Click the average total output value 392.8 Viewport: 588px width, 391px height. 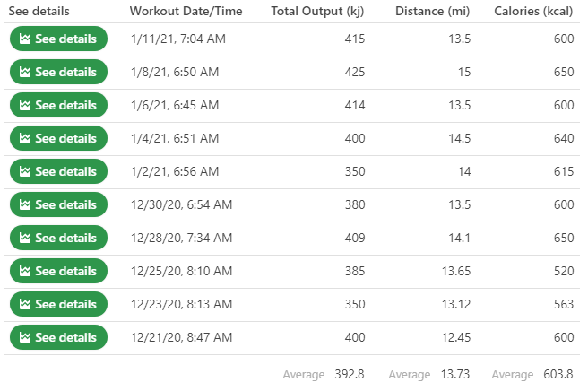click(x=350, y=374)
